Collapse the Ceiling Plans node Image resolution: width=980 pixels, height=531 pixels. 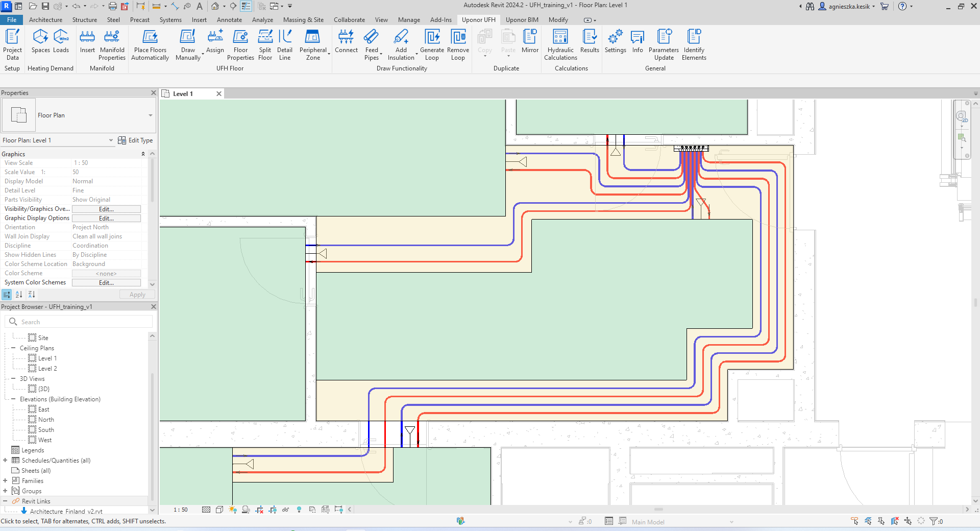13,348
